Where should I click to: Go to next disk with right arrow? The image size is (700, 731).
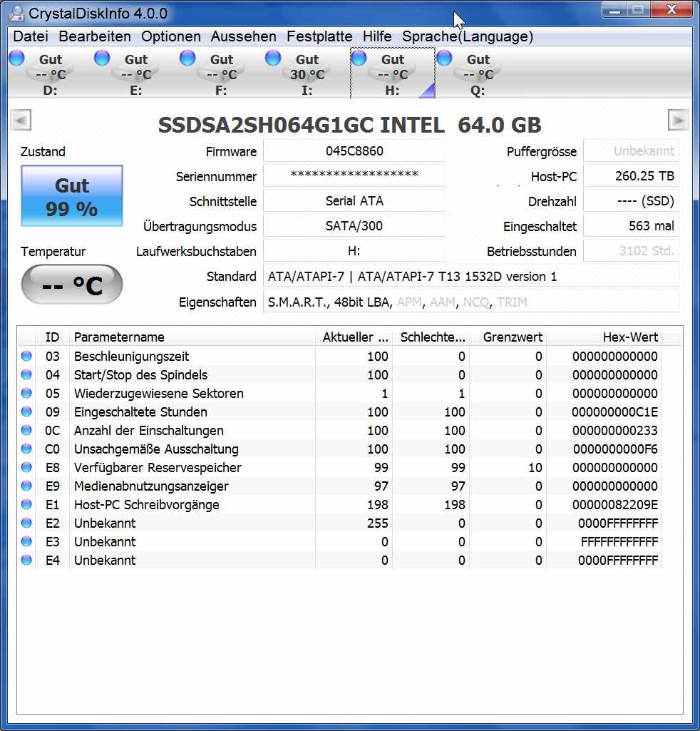(678, 121)
